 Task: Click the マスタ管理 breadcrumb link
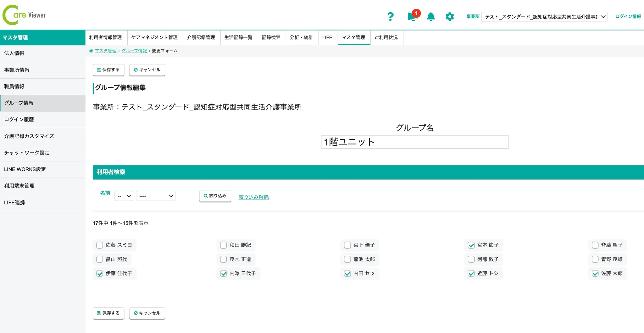pyautogui.click(x=106, y=51)
